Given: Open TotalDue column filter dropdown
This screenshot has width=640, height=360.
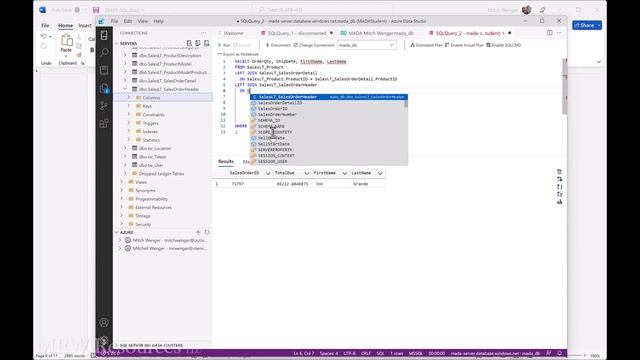Looking at the screenshot, I should [x=307, y=173].
